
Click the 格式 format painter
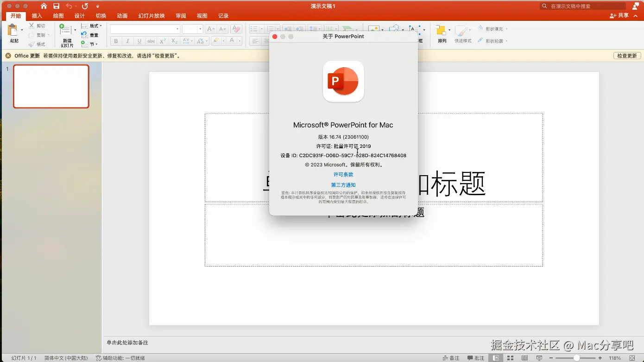click(37, 44)
